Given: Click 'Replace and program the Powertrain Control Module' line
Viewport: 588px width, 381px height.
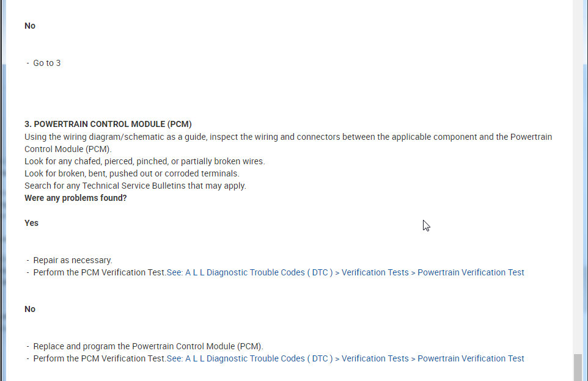Looking at the screenshot, I should tap(148, 346).
